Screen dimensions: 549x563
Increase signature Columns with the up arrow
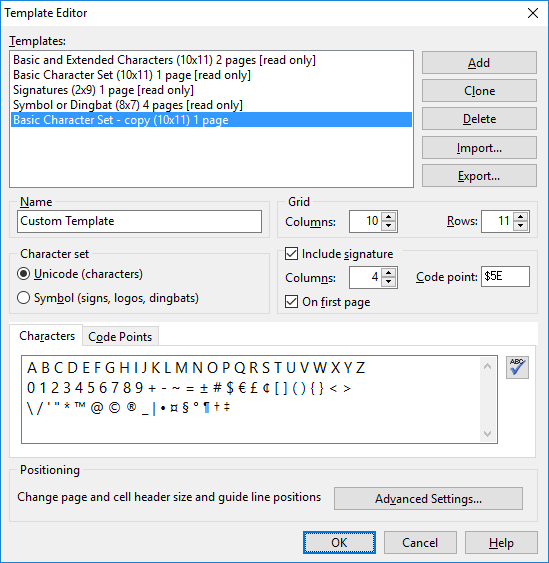389,273
